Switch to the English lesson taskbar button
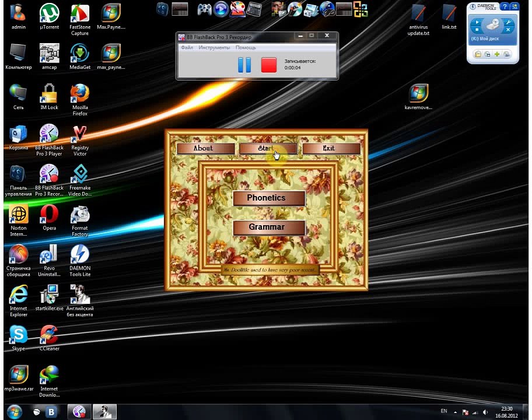Image resolution: width=532 pixels, height=420 pixels. 104,412
